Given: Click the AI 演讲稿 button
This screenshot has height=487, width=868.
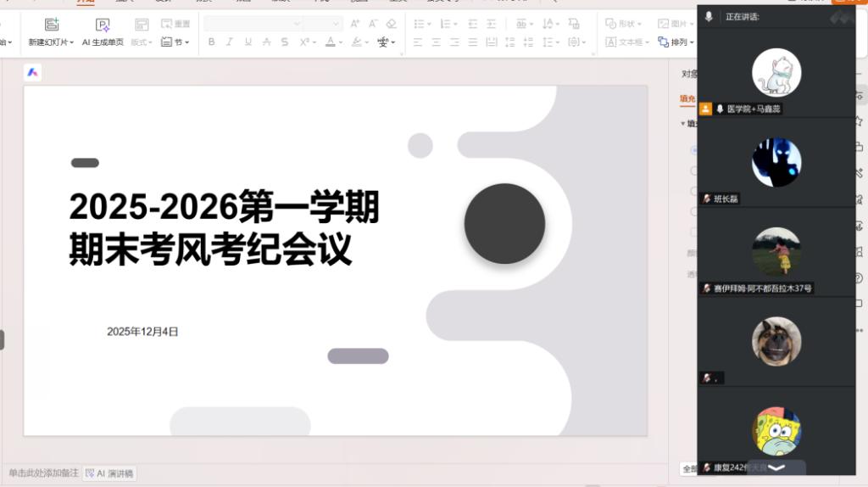Looking at the screenshot, I should [x=109, y=473].
